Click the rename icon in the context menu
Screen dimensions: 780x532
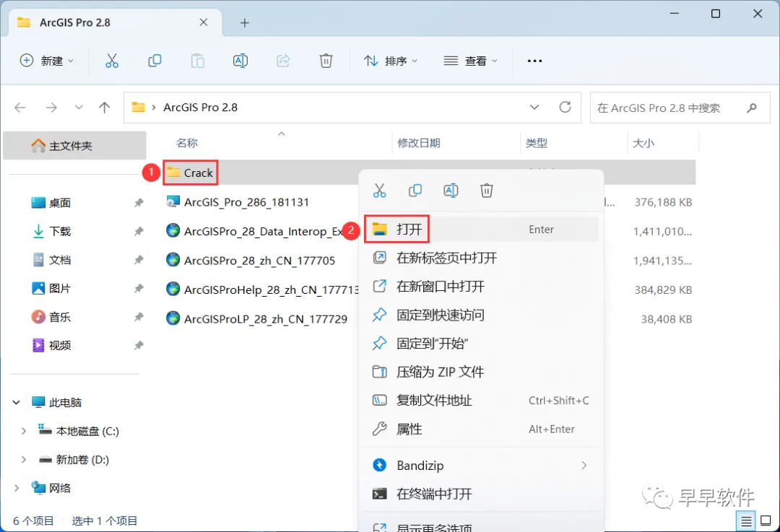click(451, 191)
